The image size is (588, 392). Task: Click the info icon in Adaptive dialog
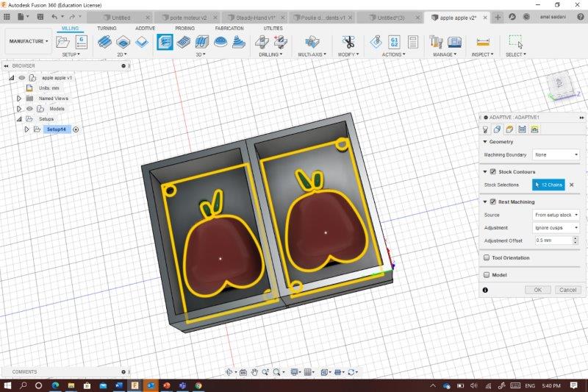(x=485, y=290)
